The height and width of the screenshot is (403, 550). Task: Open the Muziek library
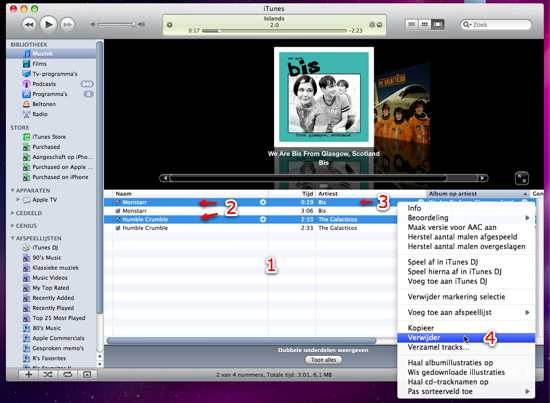click(x=42, y=54)
